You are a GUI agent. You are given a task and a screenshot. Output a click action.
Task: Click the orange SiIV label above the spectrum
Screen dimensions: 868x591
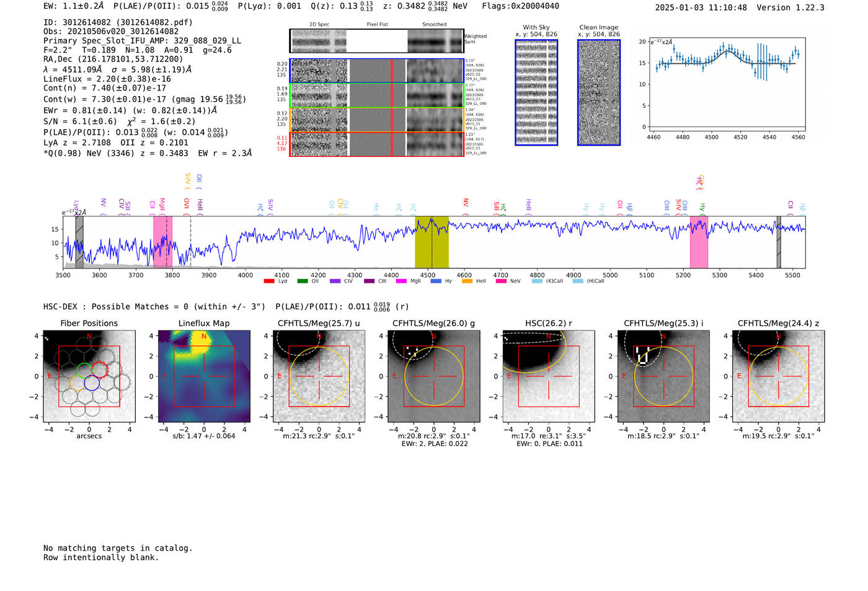pos(188,181)
